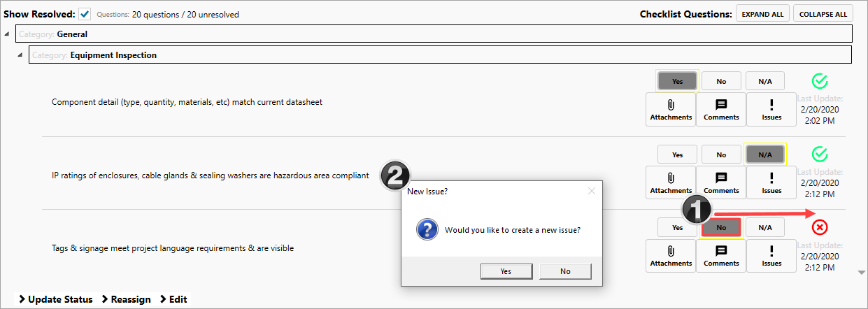Open Comments for tags & signage question

tap(721, 255)
